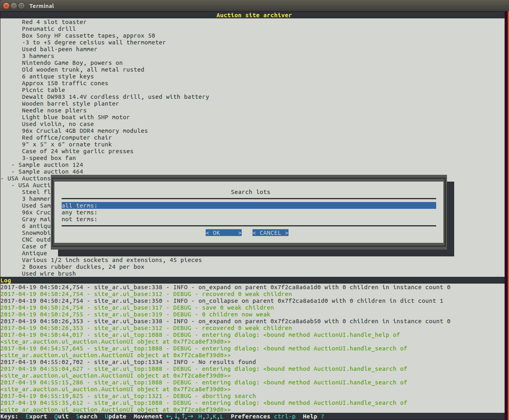
Task: Select the '1/2 inch sockets and extensions' lot
Action: [x=112, y=260]
